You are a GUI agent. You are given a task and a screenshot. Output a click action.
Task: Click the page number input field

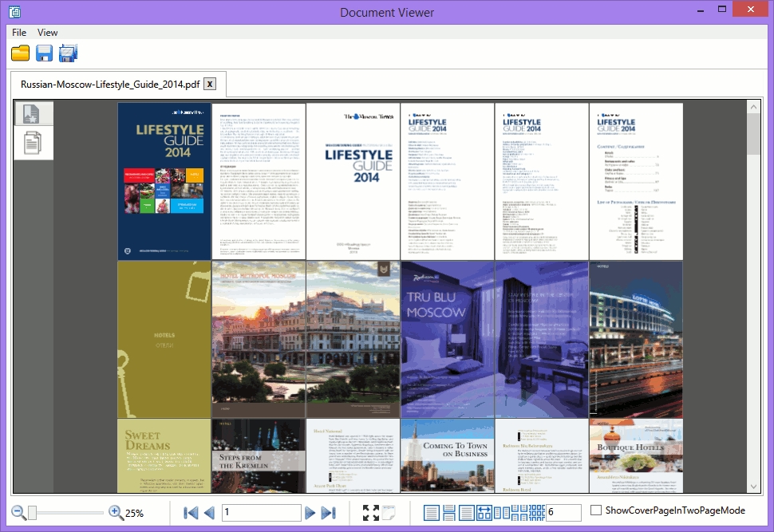point(262,512)
